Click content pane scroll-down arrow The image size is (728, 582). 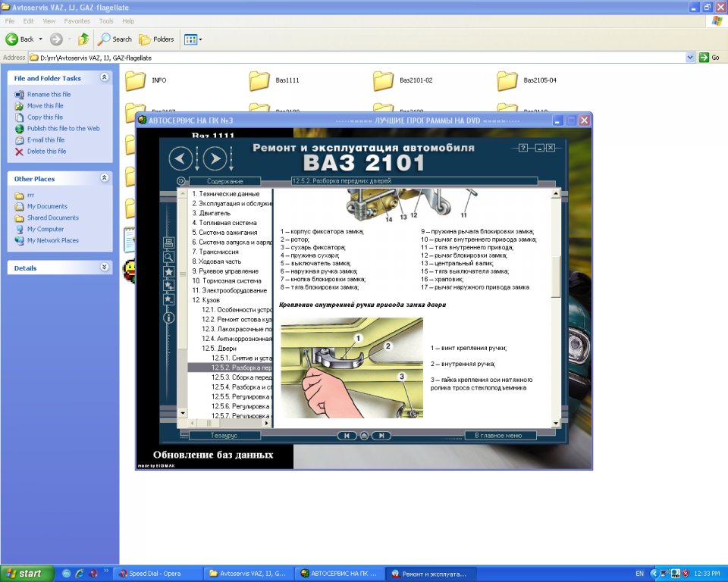(x=556, y=424)
